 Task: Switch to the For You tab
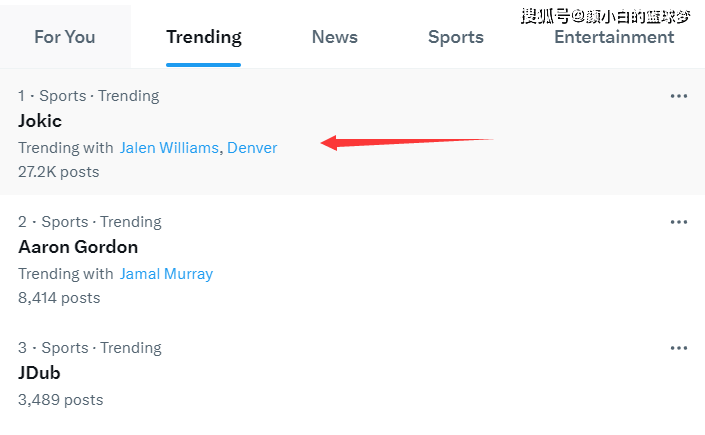click(x=65, y=37)
